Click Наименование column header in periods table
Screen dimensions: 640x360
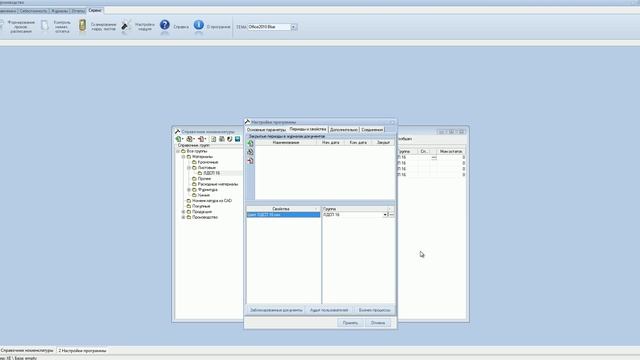(286, 142)
